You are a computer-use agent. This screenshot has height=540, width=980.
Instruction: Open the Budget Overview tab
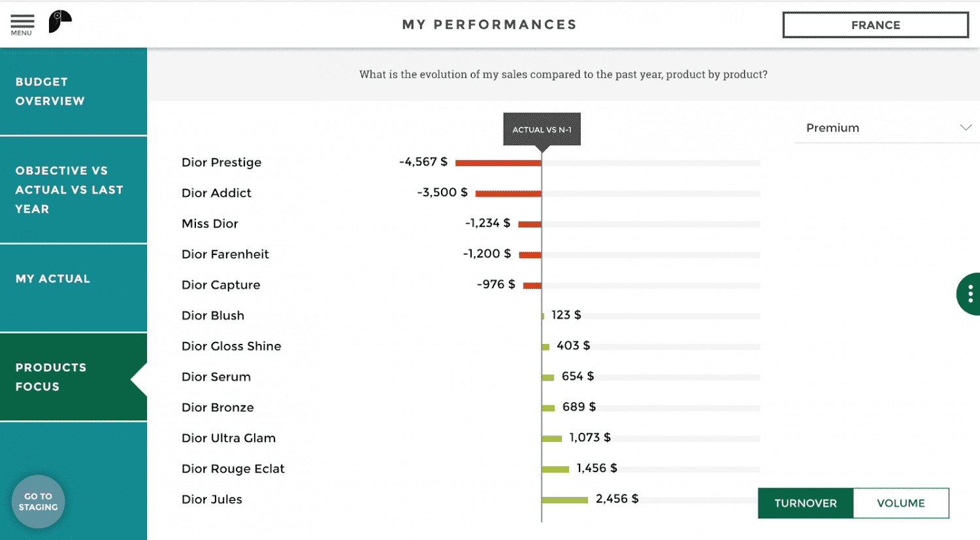pos(73,92)
